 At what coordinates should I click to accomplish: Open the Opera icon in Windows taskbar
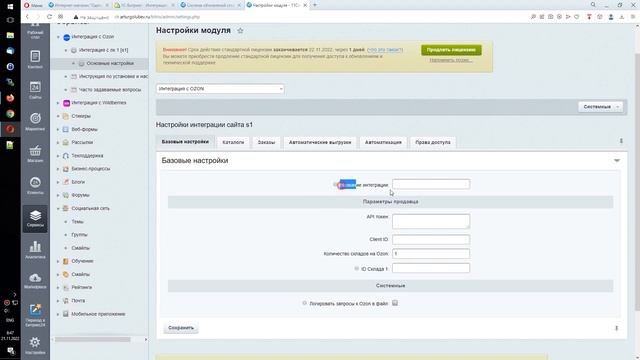(10, 129)
